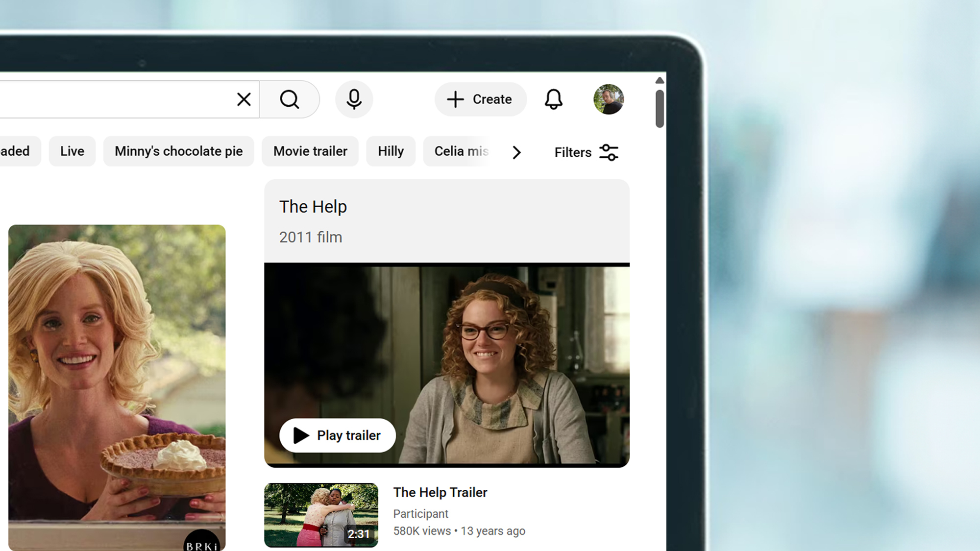980x551 pixels.
Task: Select the Live filter chip
Action: 72,151
